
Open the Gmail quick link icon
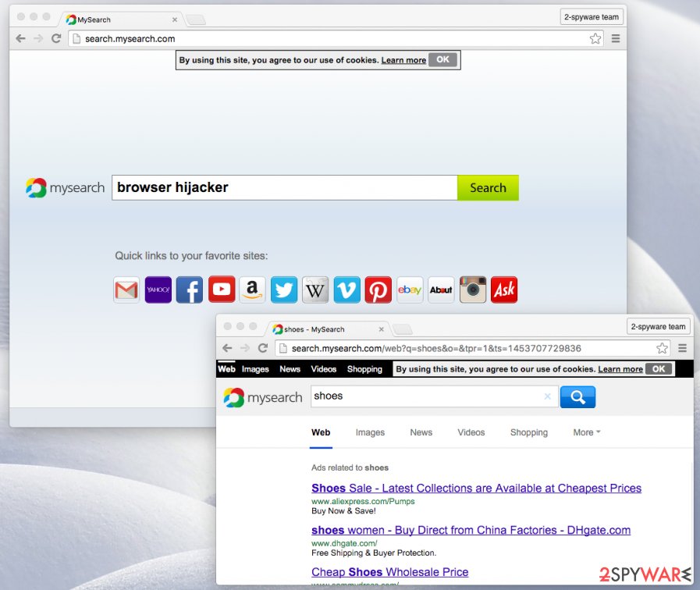[x=126, y=290]
